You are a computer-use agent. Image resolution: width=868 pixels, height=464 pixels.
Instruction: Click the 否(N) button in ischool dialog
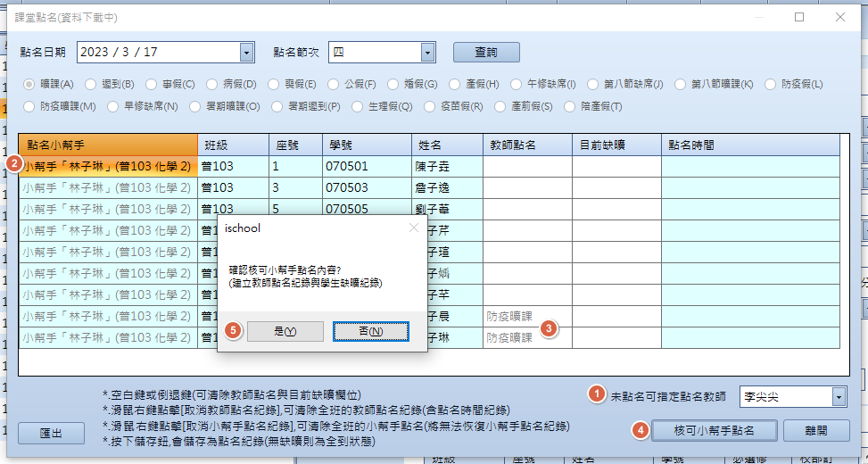pos(370,331)
